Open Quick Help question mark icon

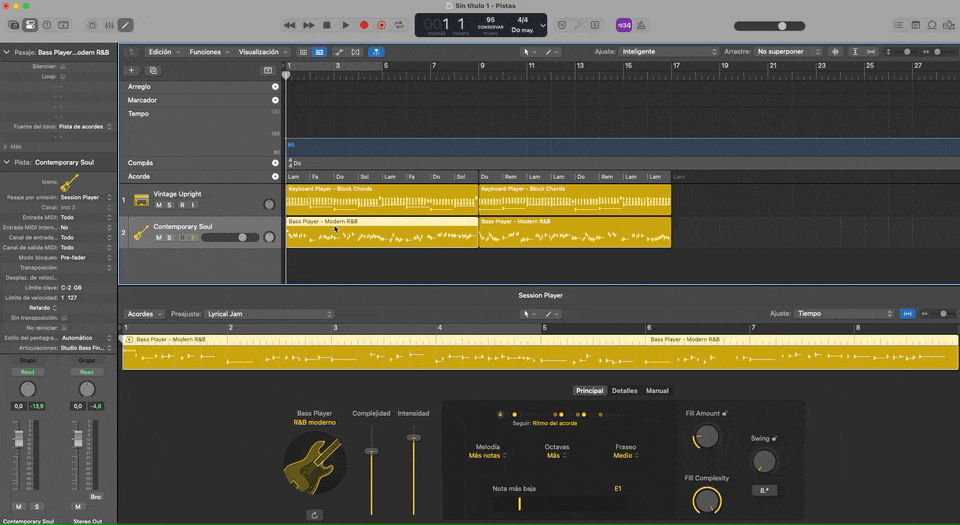coord(47,25)
